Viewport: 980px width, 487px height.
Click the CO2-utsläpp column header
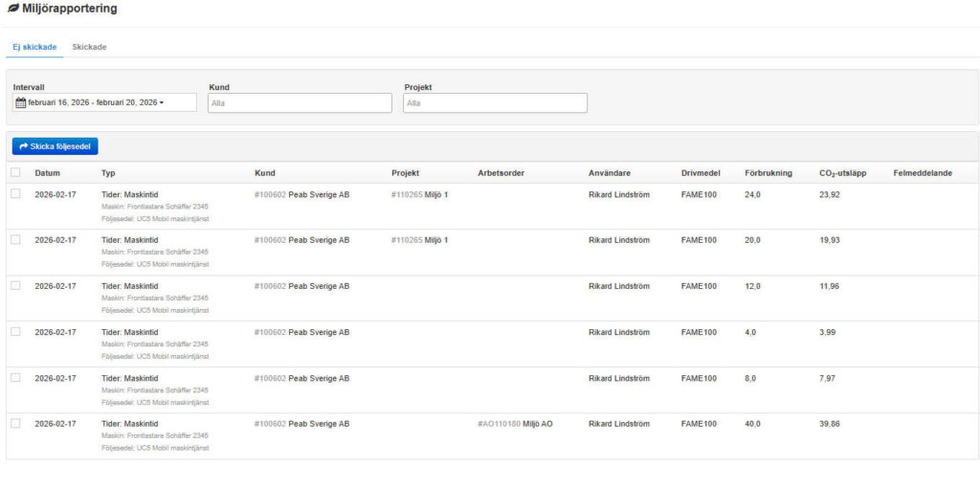(842, 173)
